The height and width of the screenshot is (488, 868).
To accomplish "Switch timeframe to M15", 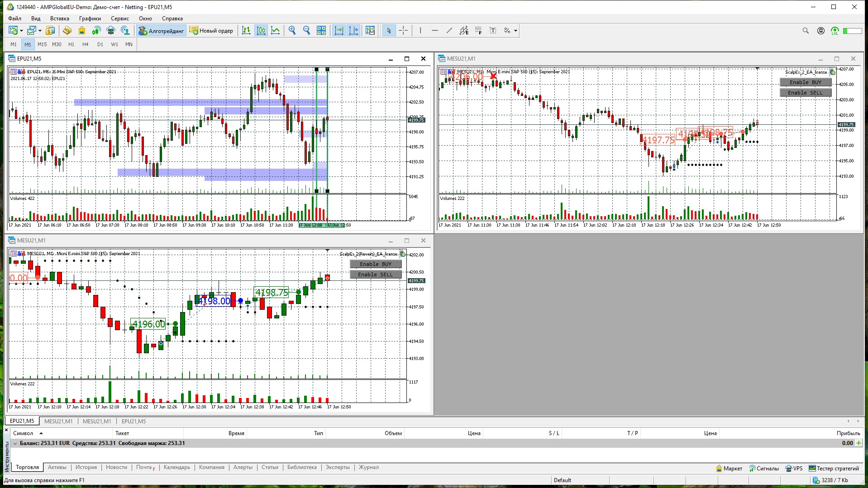I will pos(42,44).
